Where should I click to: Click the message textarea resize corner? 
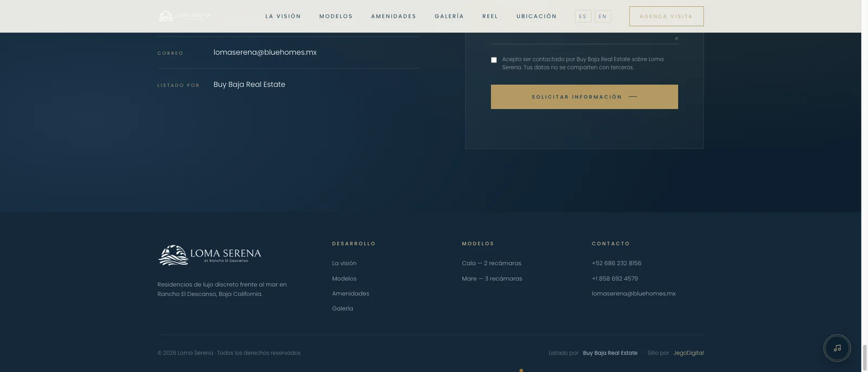coord(676,37)
